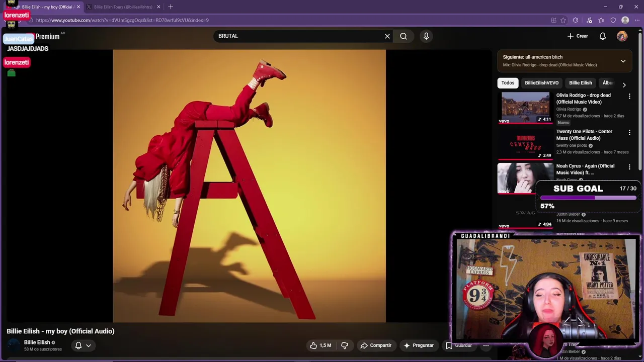Open Twenty One Pilots Center Mass thumbnail
The height and width of the screenshot is (362, 644).
click(525, 144)
